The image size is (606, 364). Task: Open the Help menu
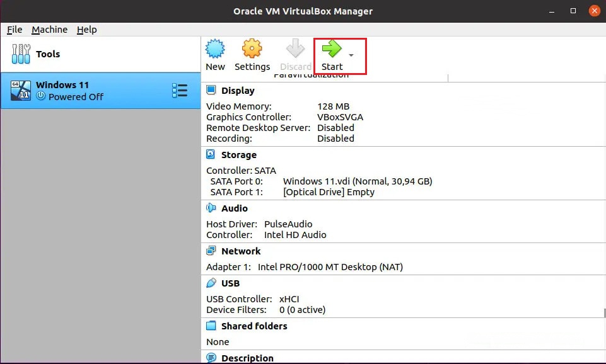click(87, 30)
